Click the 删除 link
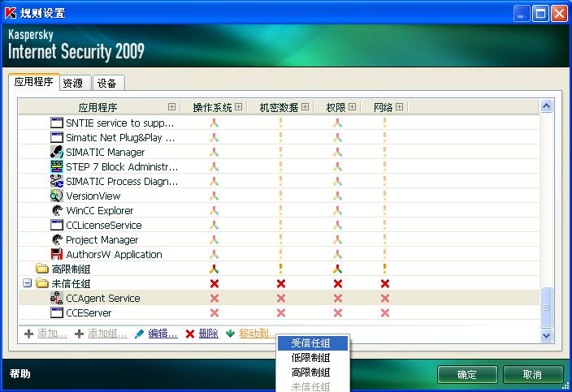This screenshot has height=392, width=572. click(208, 334)
